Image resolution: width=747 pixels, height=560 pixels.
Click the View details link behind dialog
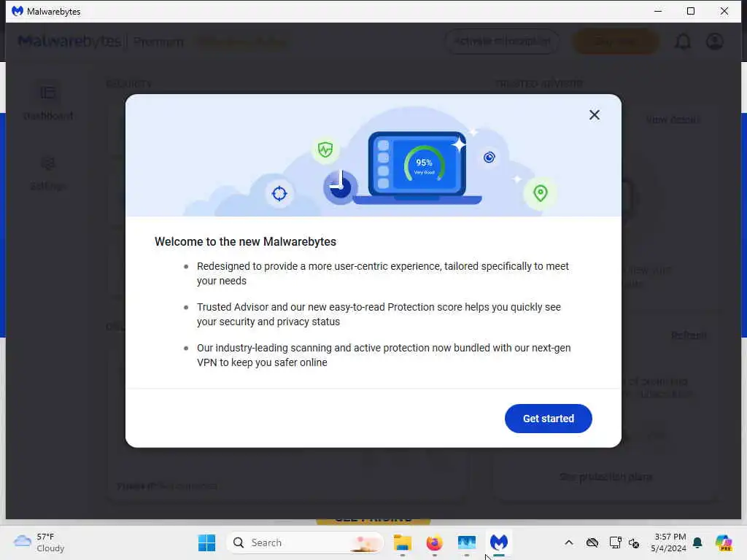click(673, 120)
